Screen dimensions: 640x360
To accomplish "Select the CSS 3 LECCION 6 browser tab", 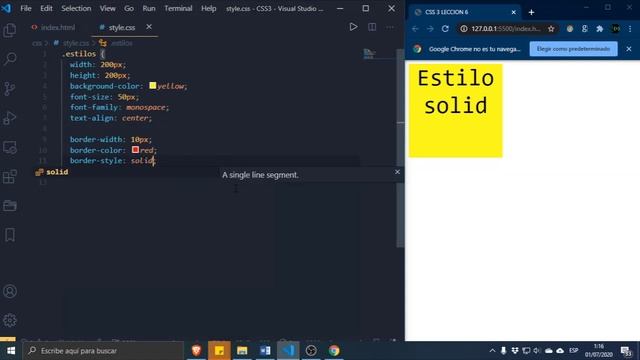I will 463,12.
